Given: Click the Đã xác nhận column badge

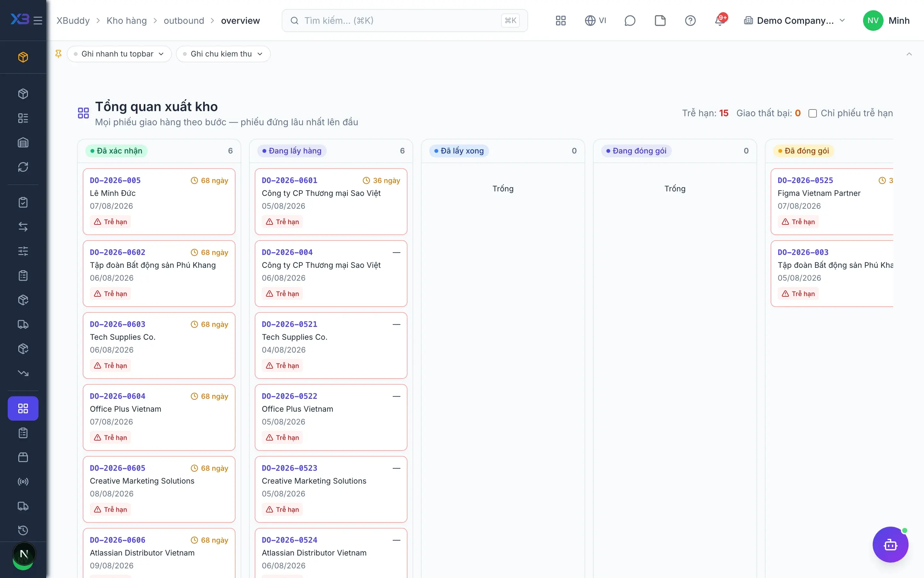Looking at the screenshot, I should click(116, 151).
